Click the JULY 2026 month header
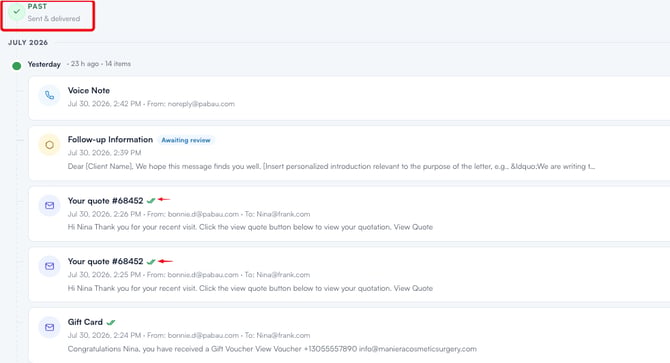The height and width of the screenshot is (363, 670). [x=28, y=42]
